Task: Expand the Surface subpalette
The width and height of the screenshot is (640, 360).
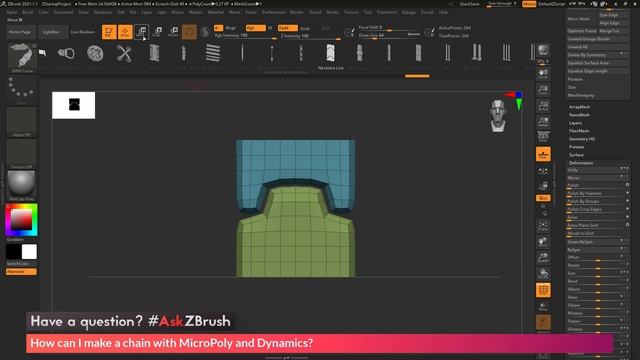Action: pyautogui.click(x=576, y=155)
